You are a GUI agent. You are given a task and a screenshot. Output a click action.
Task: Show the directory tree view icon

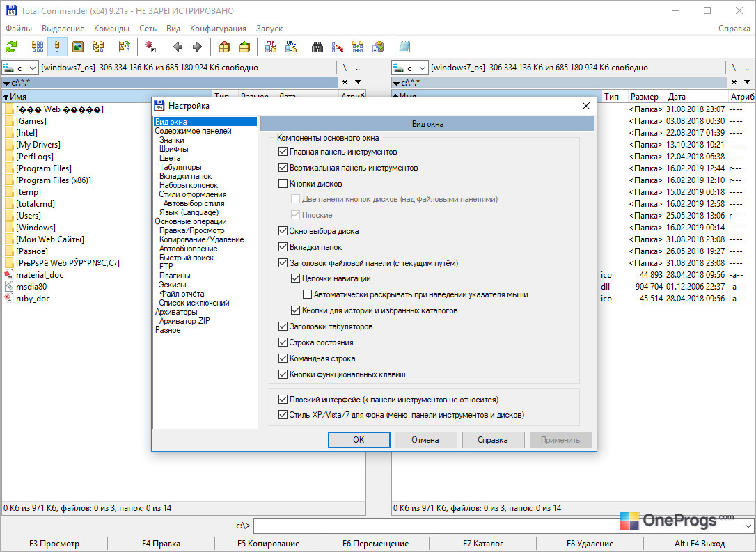pos(98,47)
